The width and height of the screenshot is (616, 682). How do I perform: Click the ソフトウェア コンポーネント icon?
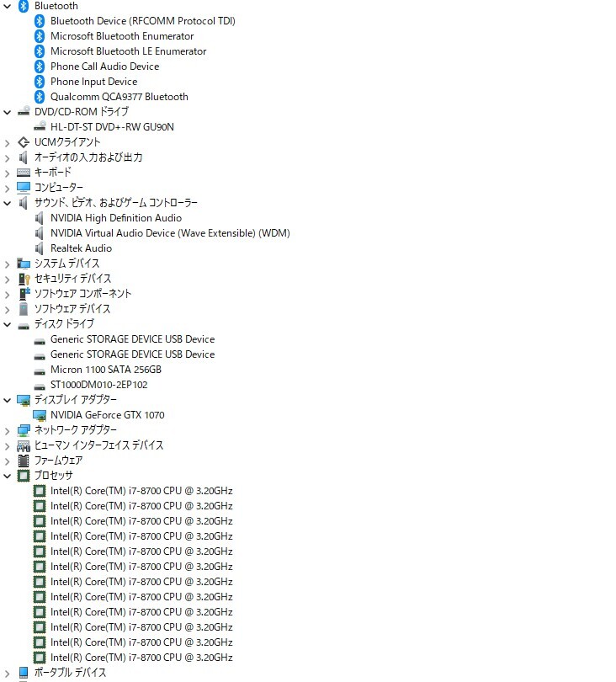[24, 294]
